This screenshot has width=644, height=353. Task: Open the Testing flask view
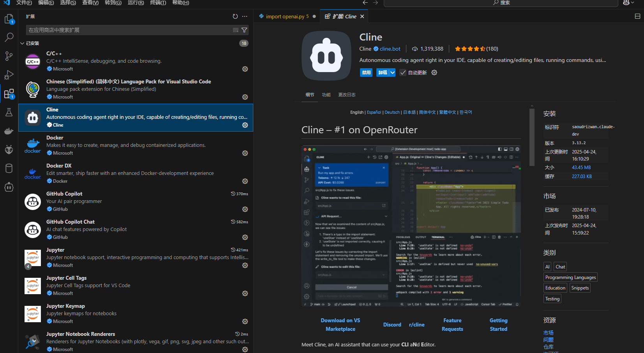[9, 112]
